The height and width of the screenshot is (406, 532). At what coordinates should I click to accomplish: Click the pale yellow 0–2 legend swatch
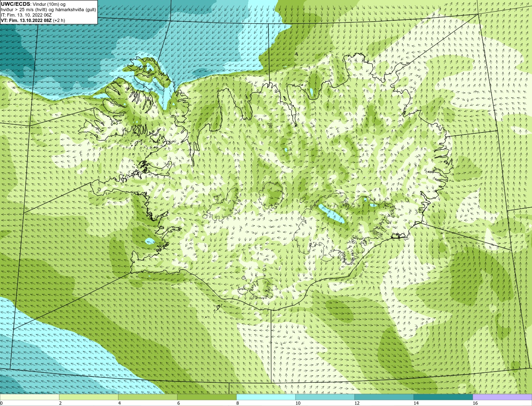[30, 397]
